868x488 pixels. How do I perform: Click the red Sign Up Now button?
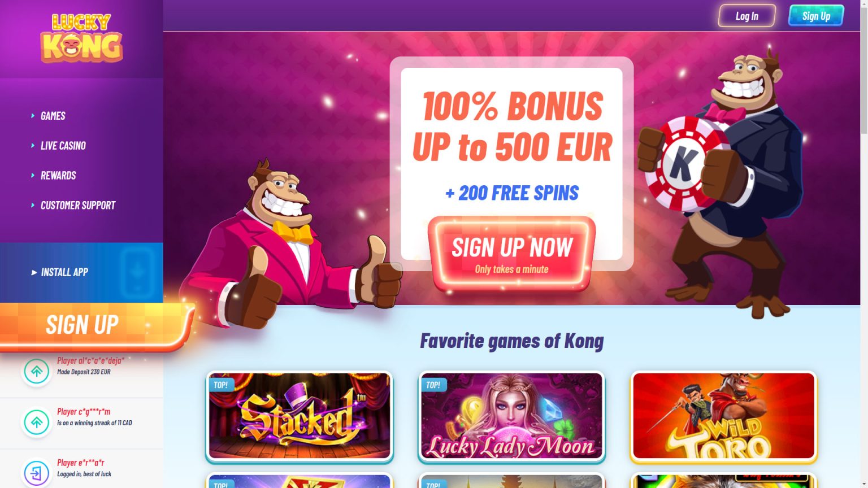512,254
